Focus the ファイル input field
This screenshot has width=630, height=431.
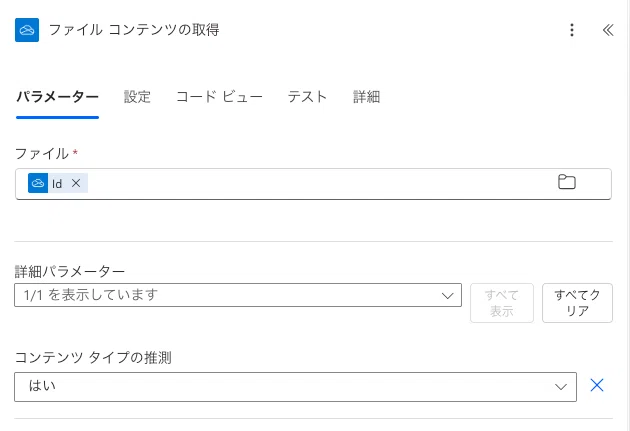coord(313,184)
